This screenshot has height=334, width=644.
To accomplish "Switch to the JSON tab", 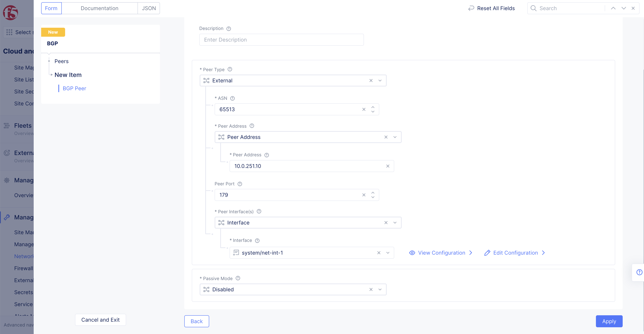I will pyautogui.click(x=149, y=8).
